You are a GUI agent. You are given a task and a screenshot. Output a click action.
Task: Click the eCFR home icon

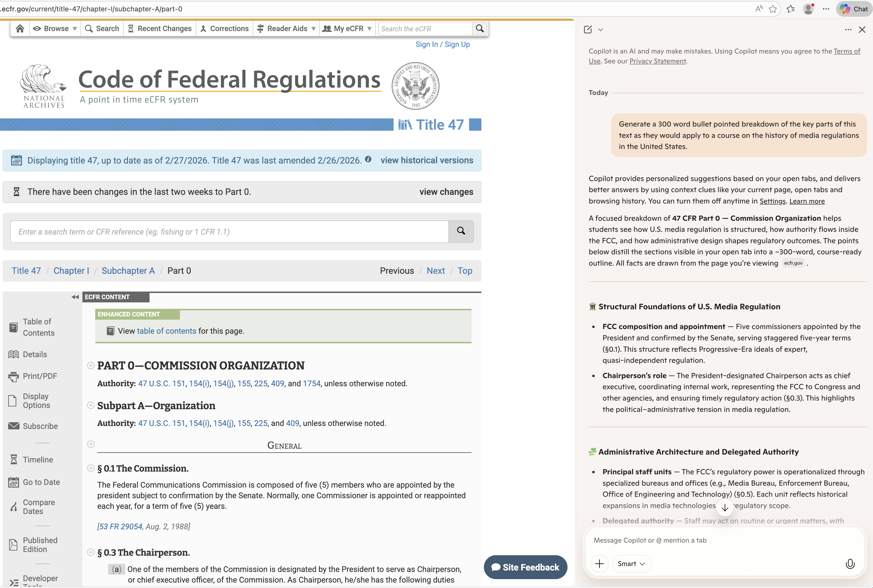[x=20, y=29]
